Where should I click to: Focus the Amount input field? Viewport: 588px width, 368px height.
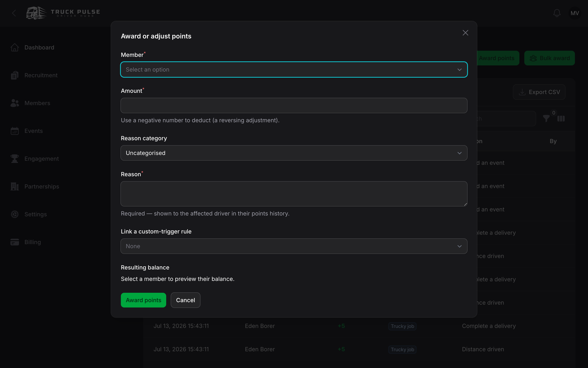point(294,105)
